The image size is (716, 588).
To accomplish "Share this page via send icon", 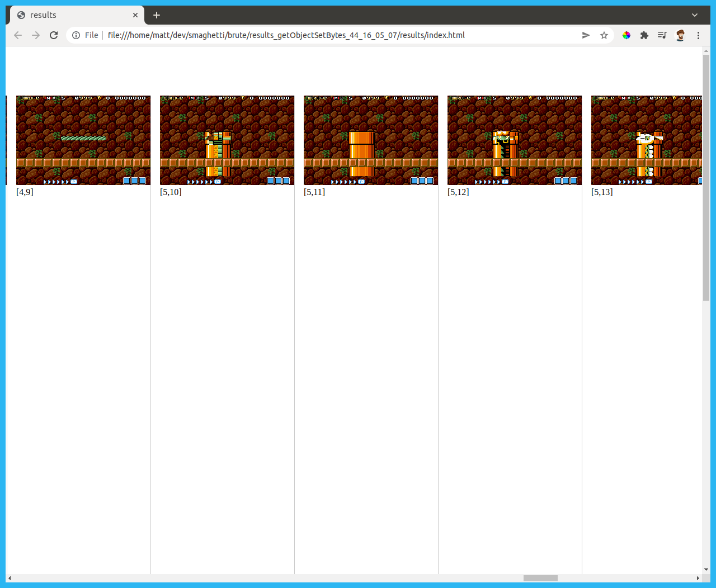I will (586, 35).
